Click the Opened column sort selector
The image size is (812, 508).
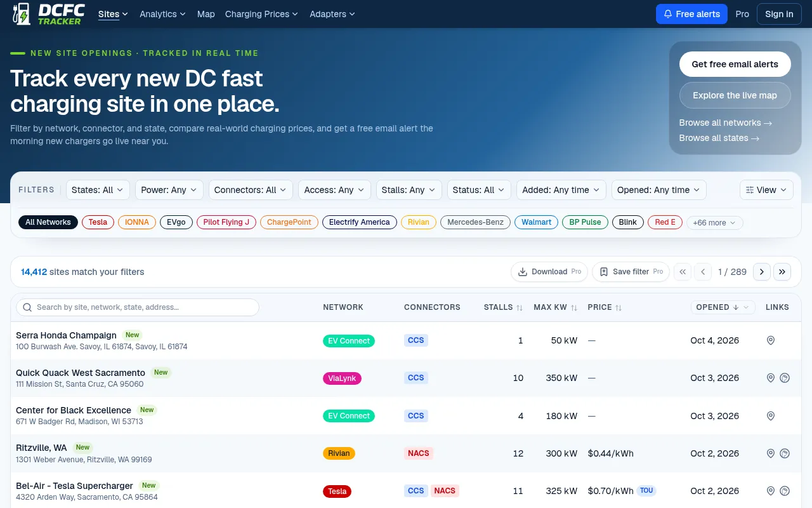pos(723,307)
